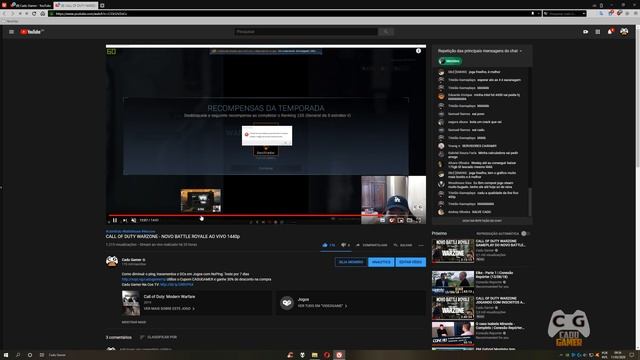Open the Opera browser taskbar icon
This screenshot has height=360, width=640.
327,355
